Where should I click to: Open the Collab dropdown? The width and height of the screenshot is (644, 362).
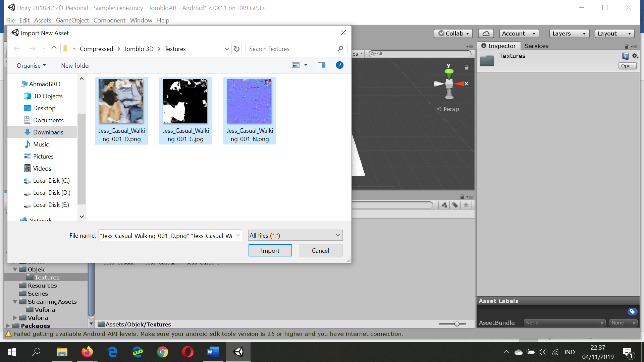click(x=453, y=34)
